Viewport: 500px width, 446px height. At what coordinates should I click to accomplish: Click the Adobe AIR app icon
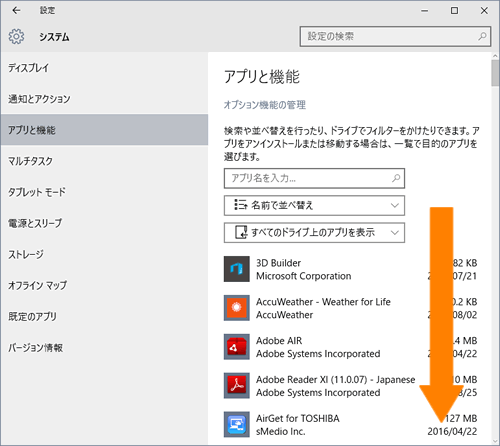pyautogui.click(x=237, y=347)
